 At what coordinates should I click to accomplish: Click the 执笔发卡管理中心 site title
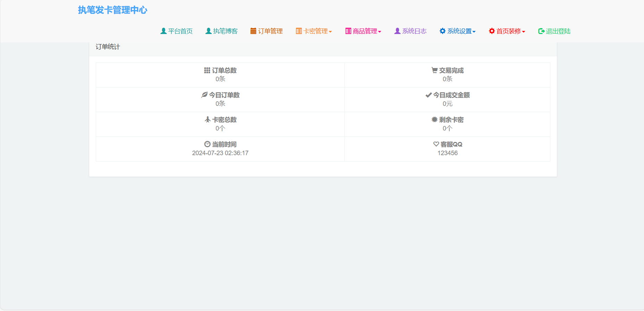tap(112, 10)
